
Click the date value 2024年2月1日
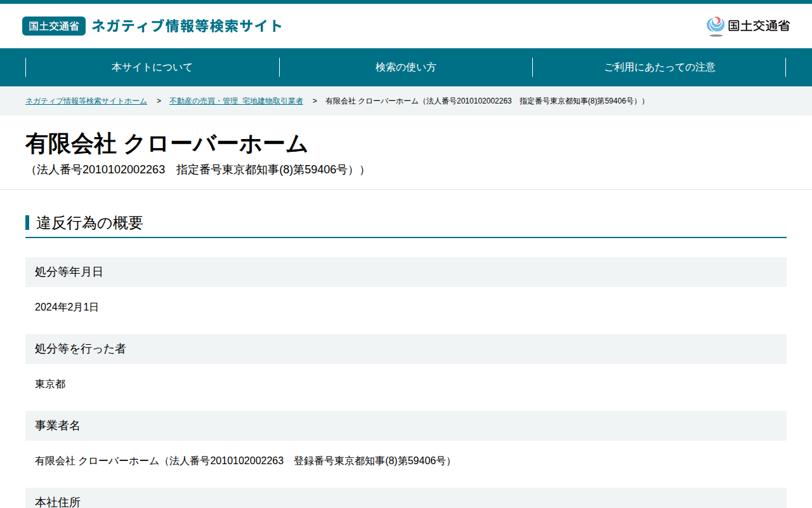pos(67,307)
